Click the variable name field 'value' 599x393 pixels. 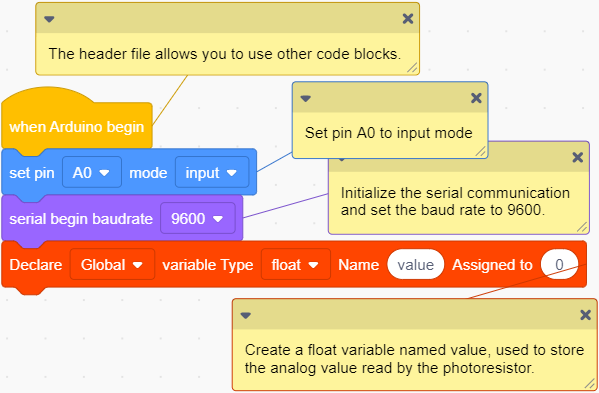pos(416,264)
